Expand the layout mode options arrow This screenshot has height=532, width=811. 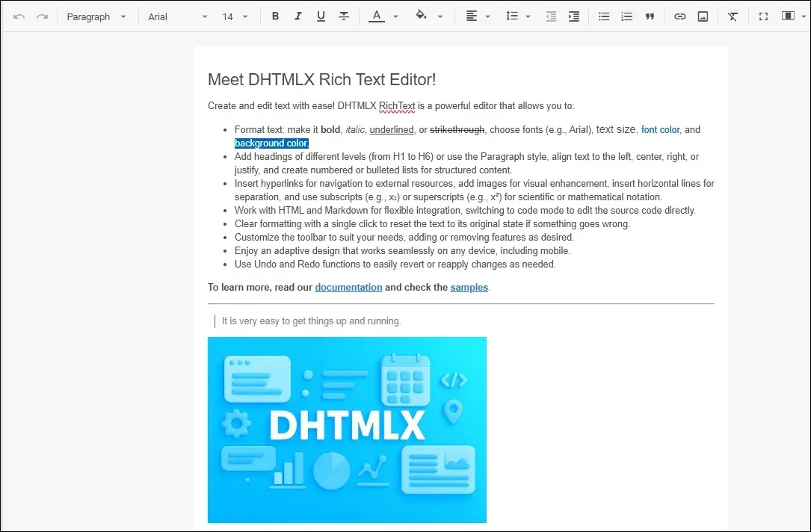(x=804, y=16)
